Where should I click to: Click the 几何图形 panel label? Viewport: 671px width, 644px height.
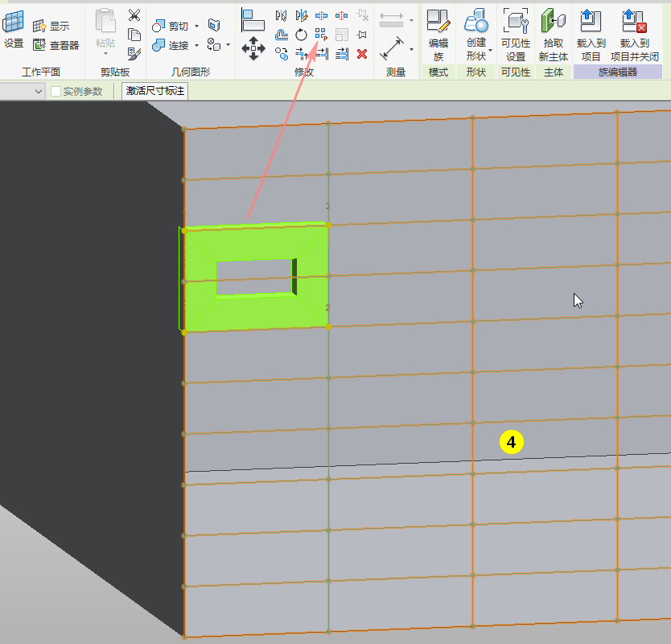click(191, 72)
